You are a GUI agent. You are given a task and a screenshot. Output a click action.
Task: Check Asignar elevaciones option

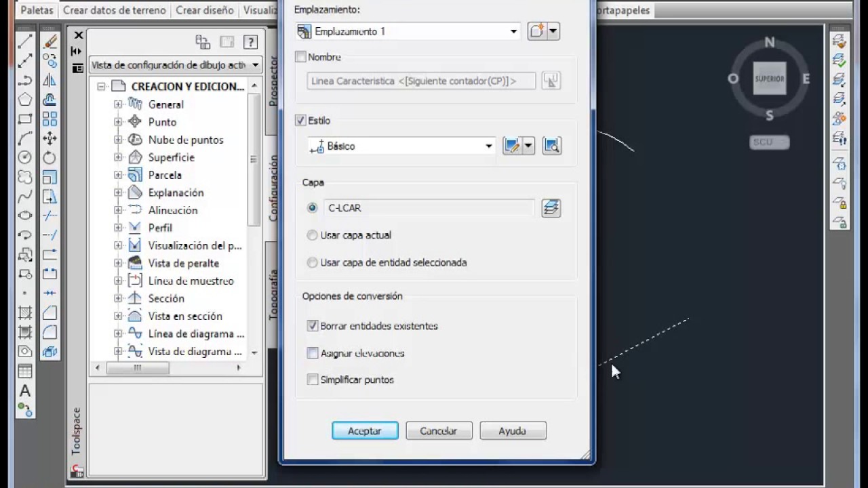tap(312, 353)
